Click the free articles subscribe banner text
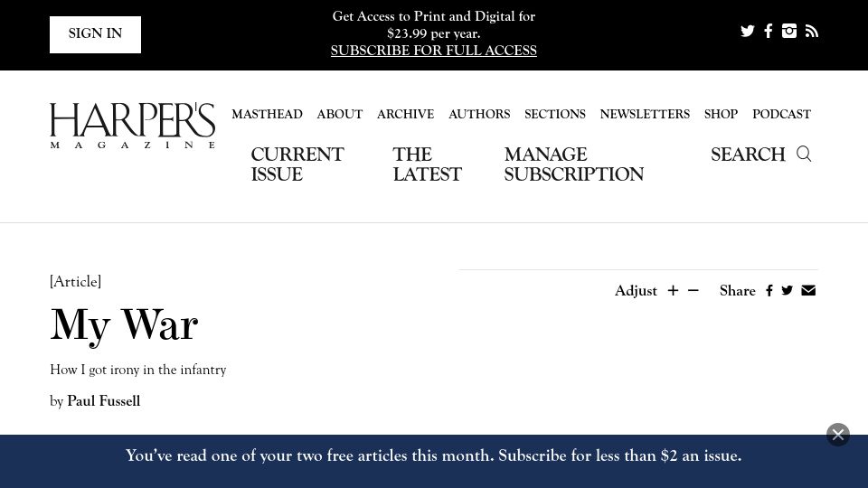 coord(433,455)
